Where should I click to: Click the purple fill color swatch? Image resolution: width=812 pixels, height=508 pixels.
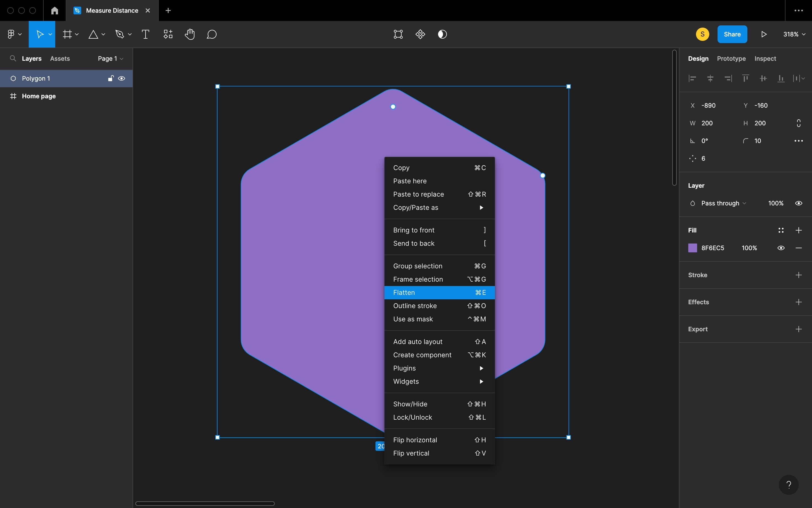(692, 248)
